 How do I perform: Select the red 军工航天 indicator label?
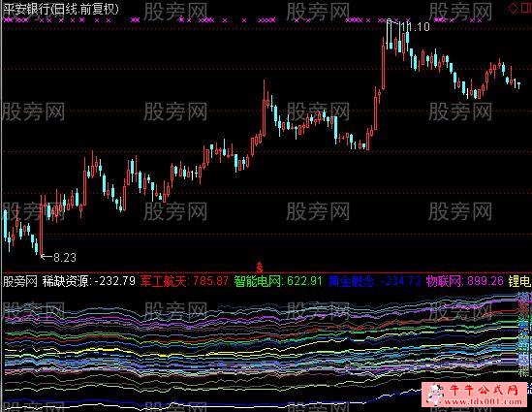pos(164,281)
